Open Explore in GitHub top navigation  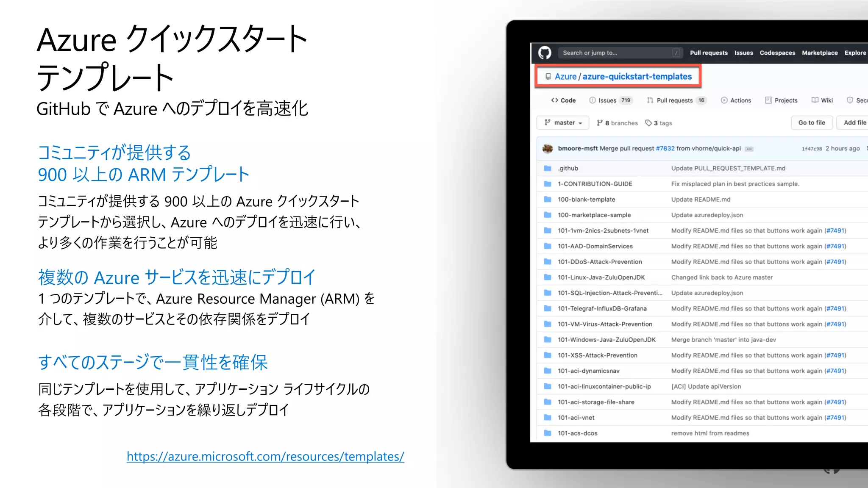[855, 53]
